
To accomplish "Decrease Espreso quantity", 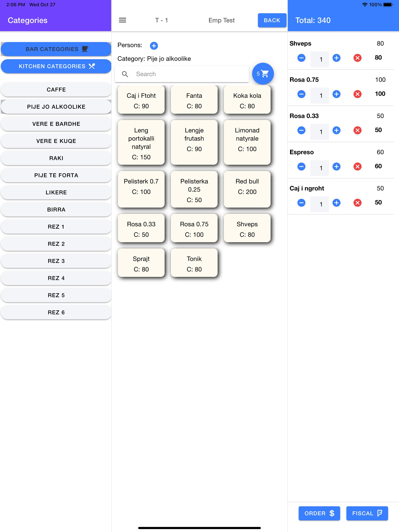I will coord(301,166).
